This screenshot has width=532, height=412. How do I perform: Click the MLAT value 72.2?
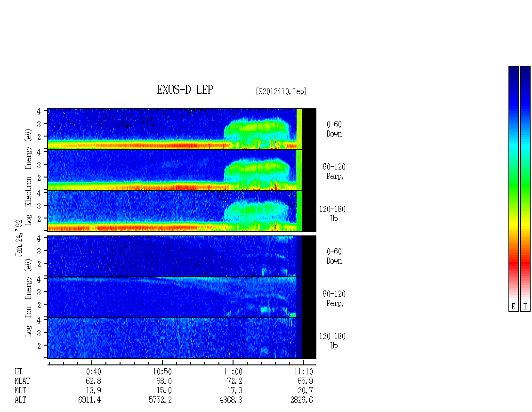(x=234, y=381)
